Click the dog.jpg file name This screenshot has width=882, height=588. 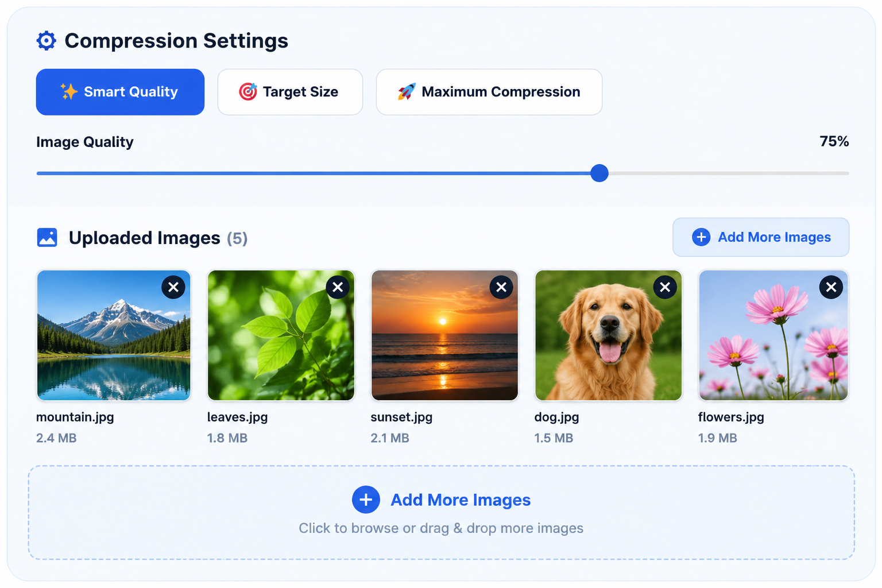click(557, 417)
